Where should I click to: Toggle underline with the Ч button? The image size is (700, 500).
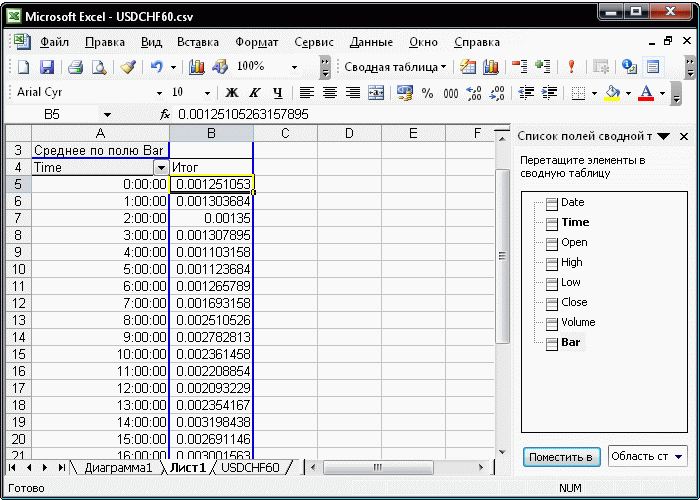point(278,93)
